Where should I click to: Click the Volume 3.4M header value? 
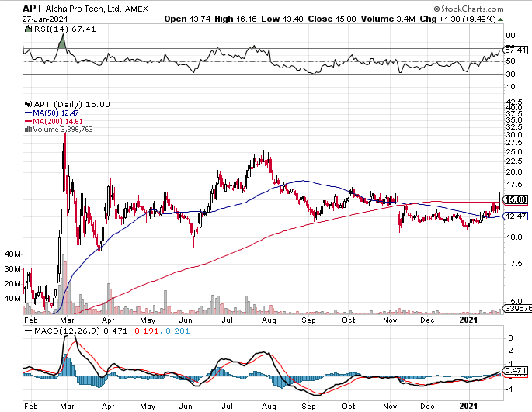click(x=388, y=19)
